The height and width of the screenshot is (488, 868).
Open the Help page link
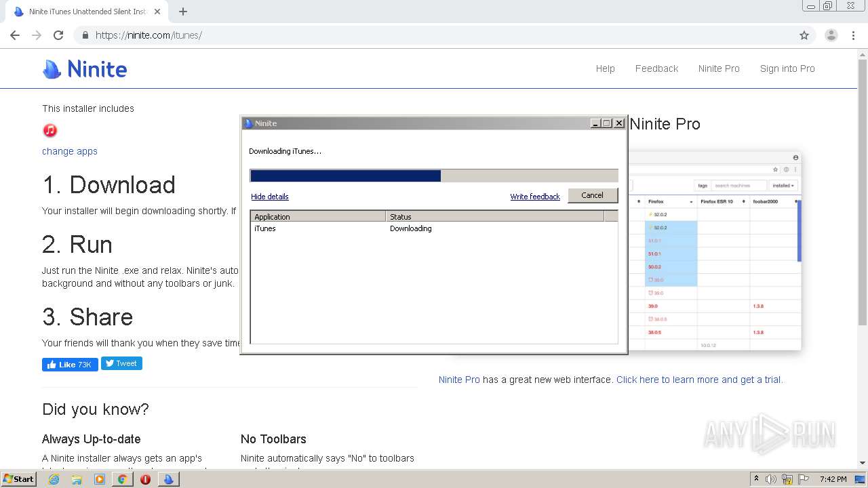pyautogui.click(x=606, y=68)
